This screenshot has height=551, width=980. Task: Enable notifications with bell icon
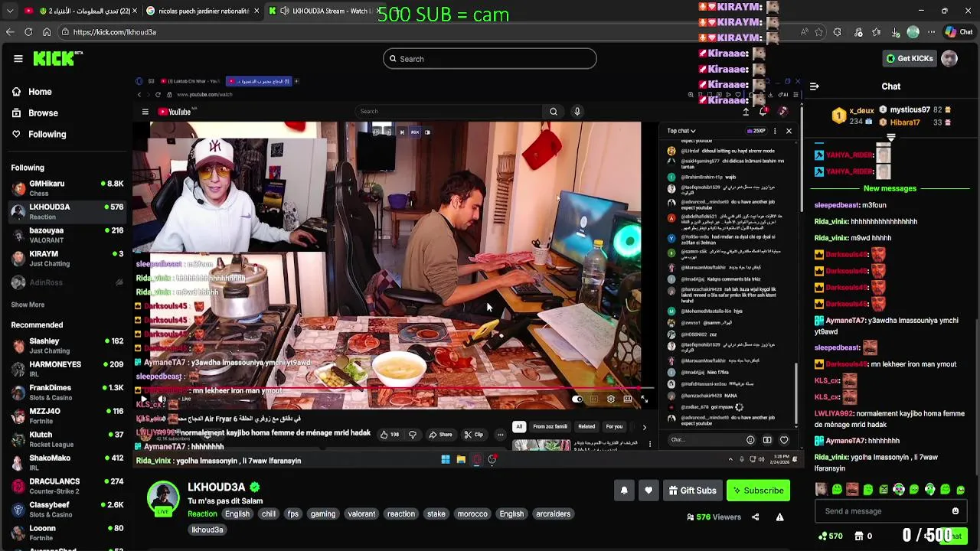[624, 491]
